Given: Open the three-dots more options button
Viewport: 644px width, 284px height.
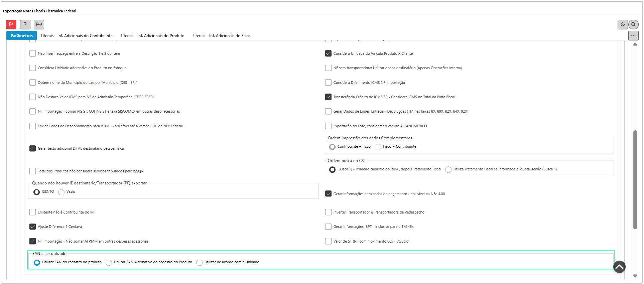Looking at the screenshot, I should (x=633, y=35).
